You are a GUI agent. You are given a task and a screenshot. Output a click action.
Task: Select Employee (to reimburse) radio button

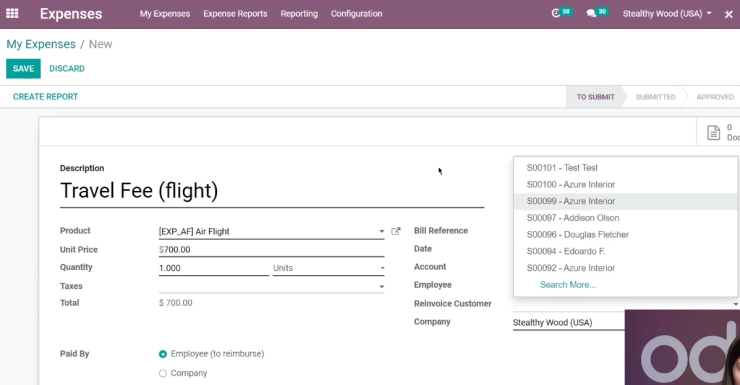pos(163,354)
